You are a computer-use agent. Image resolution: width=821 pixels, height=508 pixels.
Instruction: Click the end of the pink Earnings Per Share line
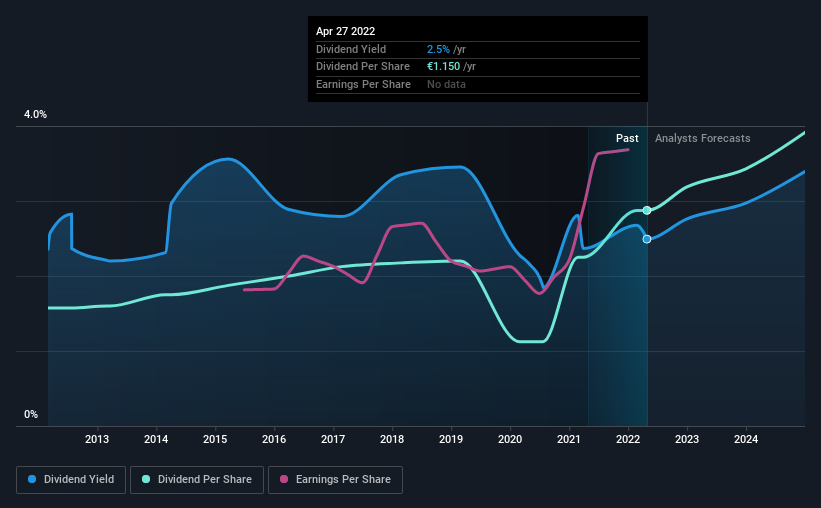click(628, 150)
